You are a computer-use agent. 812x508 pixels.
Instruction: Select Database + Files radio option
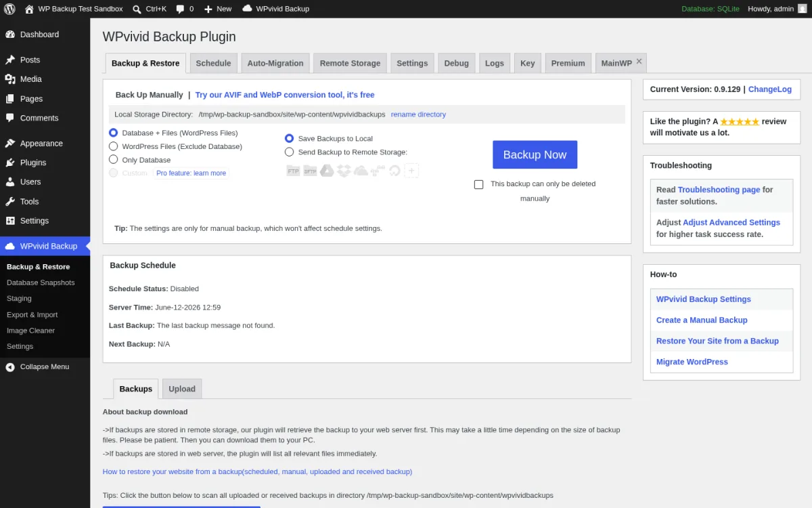114,133
